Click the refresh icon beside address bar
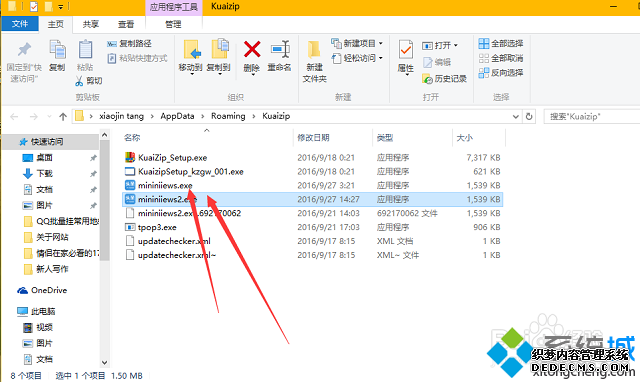The height and width of the screenshot is (382, 640). point(529,116)
